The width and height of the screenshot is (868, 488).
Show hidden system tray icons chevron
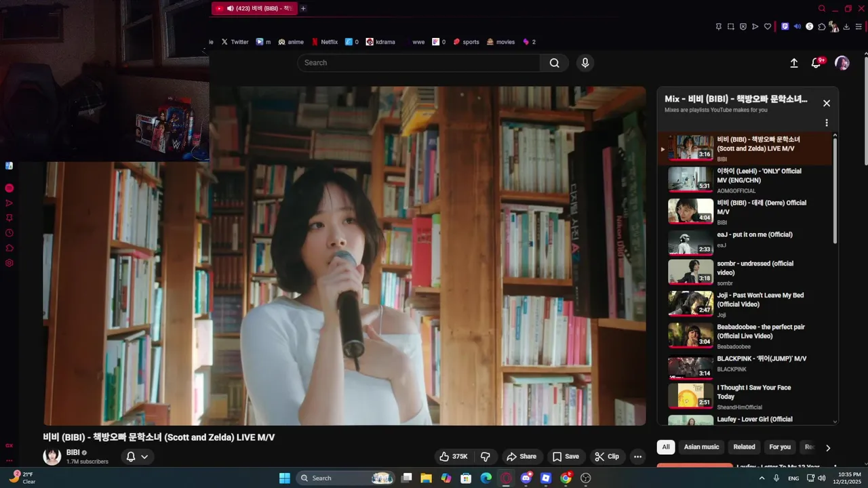tap(762, 478)
